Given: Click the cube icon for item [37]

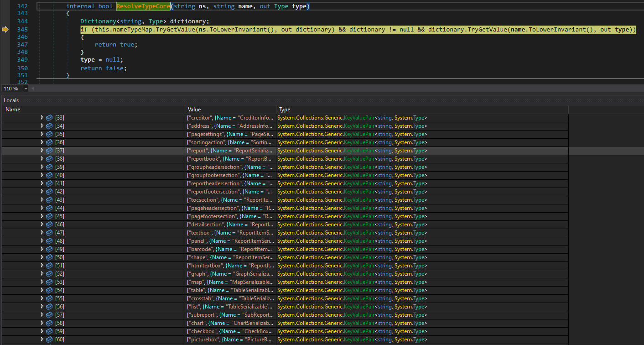Looking at the screenshot, I should [49, 151].
